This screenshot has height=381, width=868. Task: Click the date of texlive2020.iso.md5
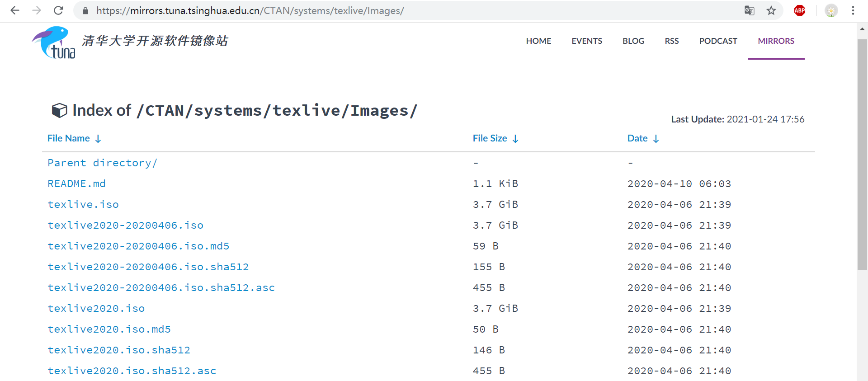[679, 329]
